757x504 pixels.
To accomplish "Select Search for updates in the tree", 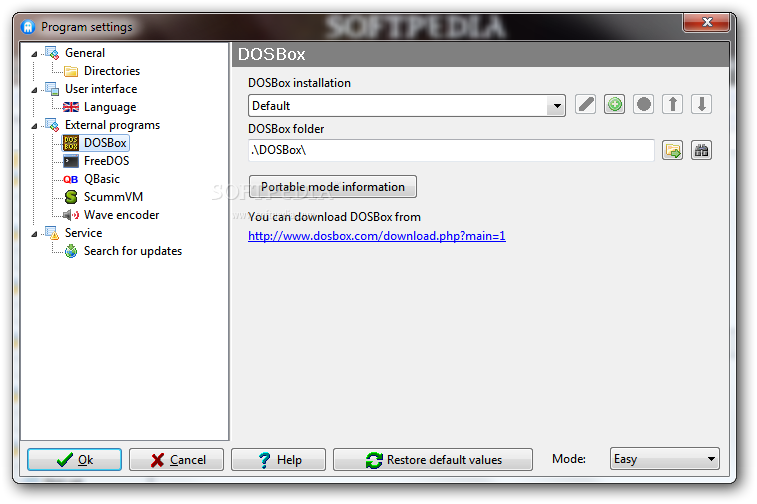I will (133, 251).
